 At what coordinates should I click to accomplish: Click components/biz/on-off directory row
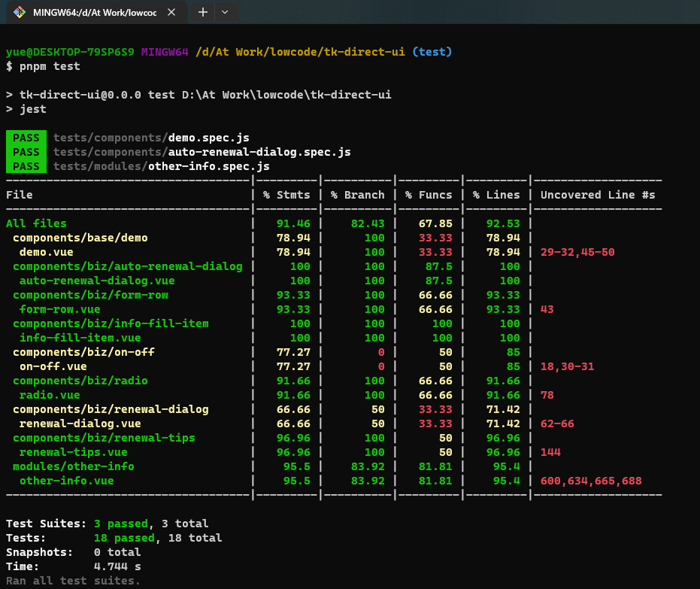pyautogui.click(x=83, y=352)
